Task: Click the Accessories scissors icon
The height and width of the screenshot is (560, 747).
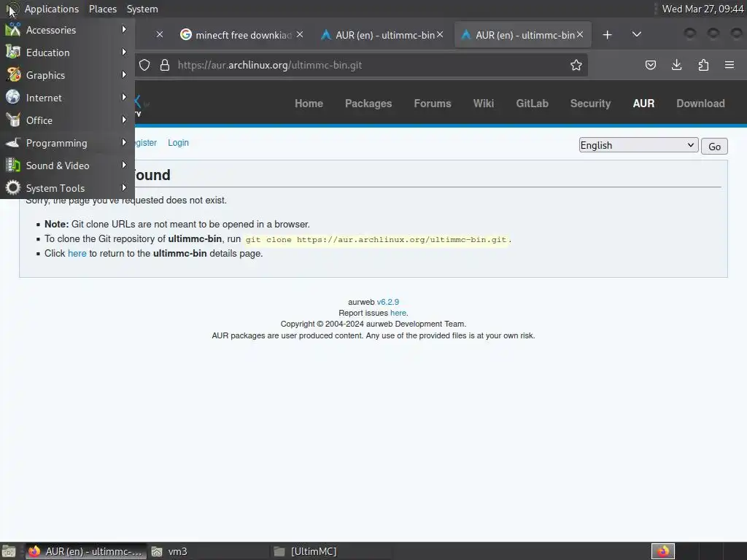Action: tap(13, 29)
